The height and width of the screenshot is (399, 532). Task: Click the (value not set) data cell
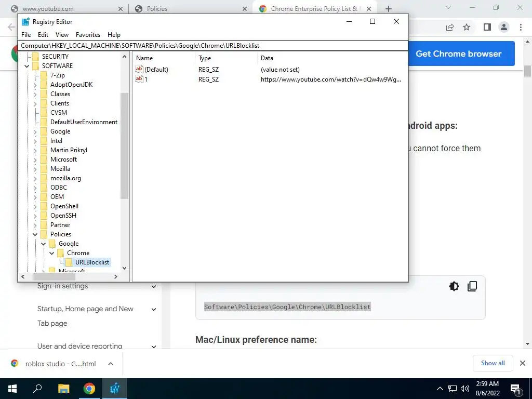point(280,70)
